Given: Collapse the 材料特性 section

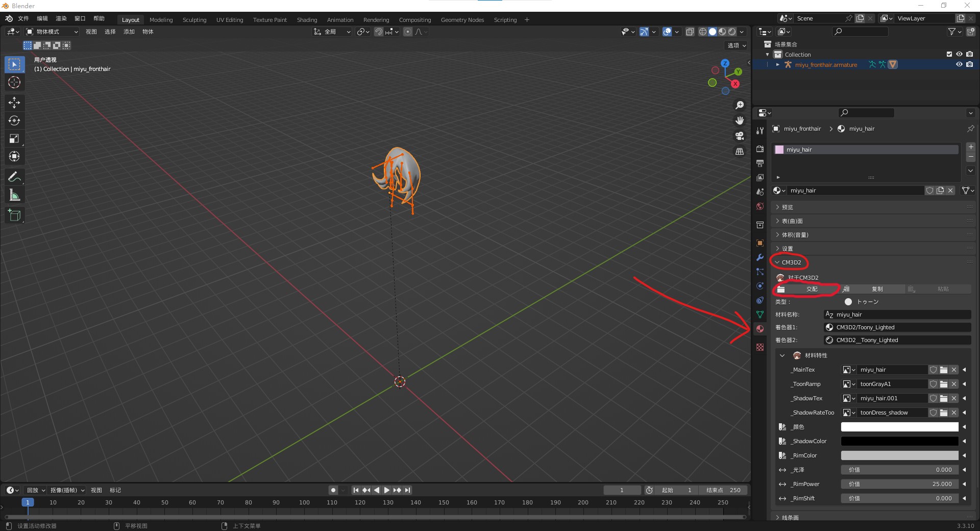Looking at the screenshot, I should 782,355.
